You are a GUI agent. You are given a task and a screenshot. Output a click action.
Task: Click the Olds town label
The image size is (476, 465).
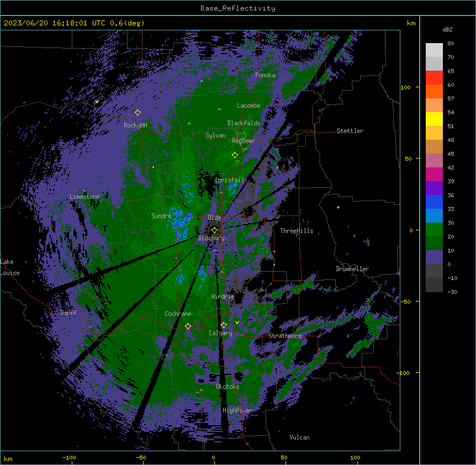click(x=214, y=218)
